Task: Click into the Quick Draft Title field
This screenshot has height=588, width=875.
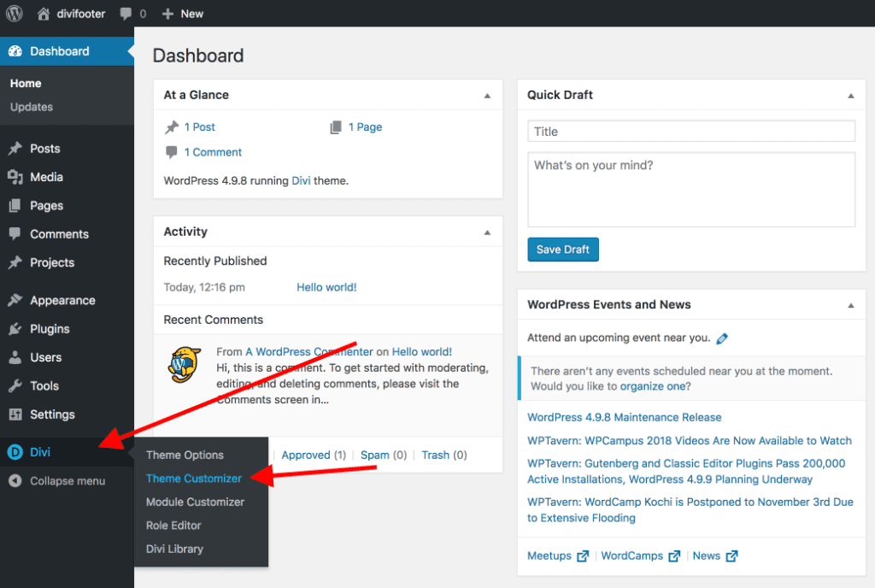Action: [x=690, y=131]
